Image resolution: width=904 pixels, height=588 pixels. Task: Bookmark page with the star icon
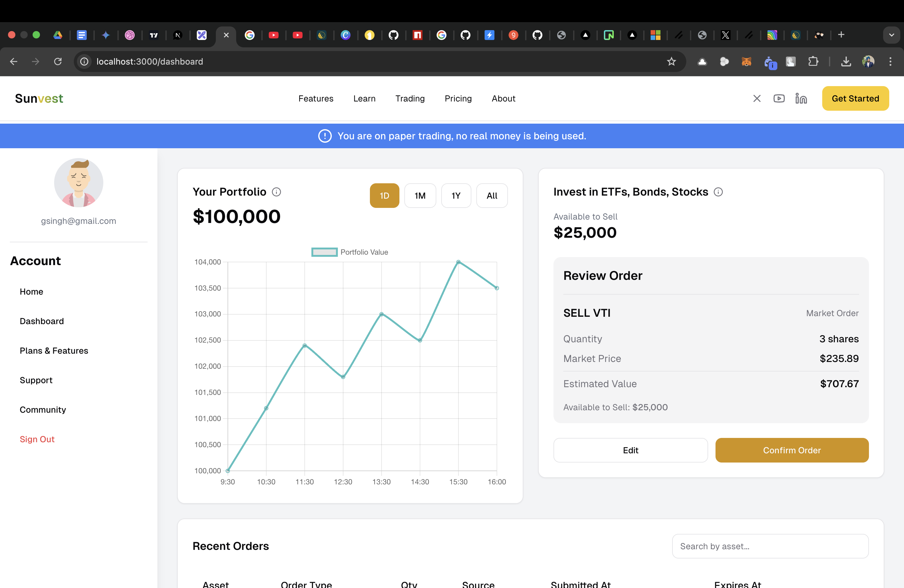point(671,62)
